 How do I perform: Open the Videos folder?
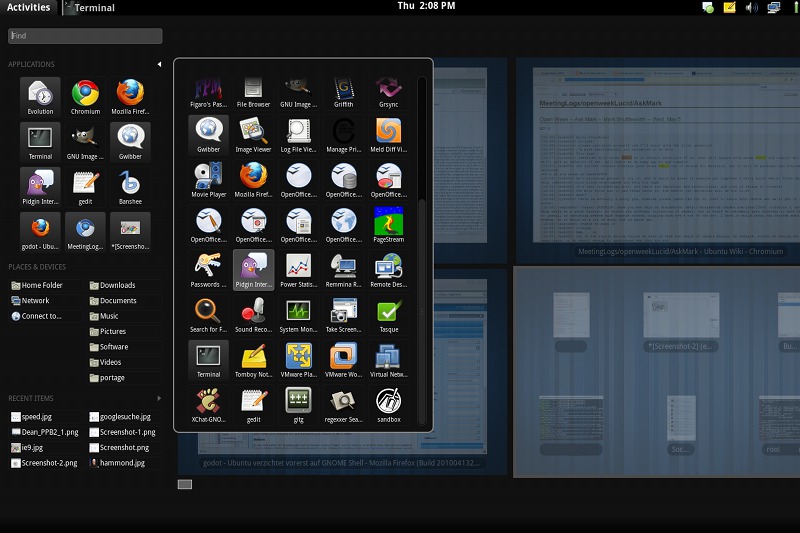[x=106, y=362]
